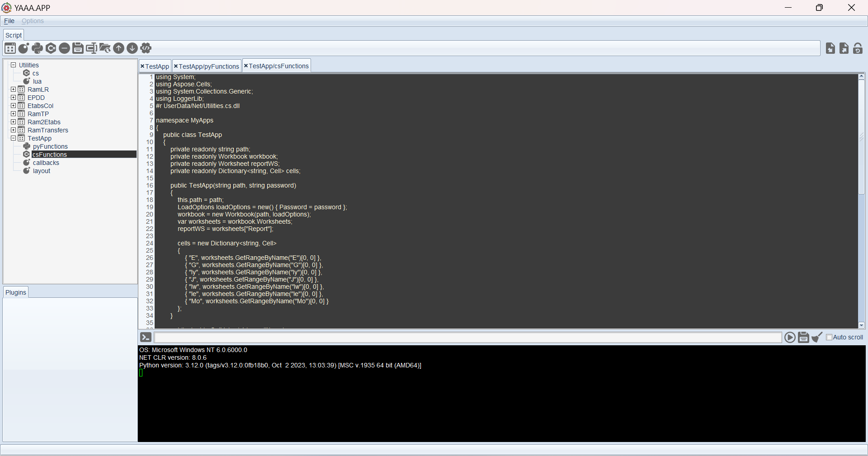Click the move down arrow icon
The height and width of the screenshot is (456, 868).
(132, 48)
